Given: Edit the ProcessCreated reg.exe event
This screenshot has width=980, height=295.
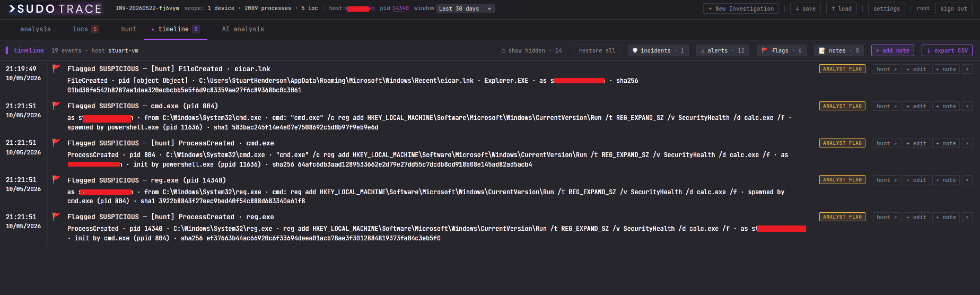Looking at the screenshot, I should click(916, 217).
